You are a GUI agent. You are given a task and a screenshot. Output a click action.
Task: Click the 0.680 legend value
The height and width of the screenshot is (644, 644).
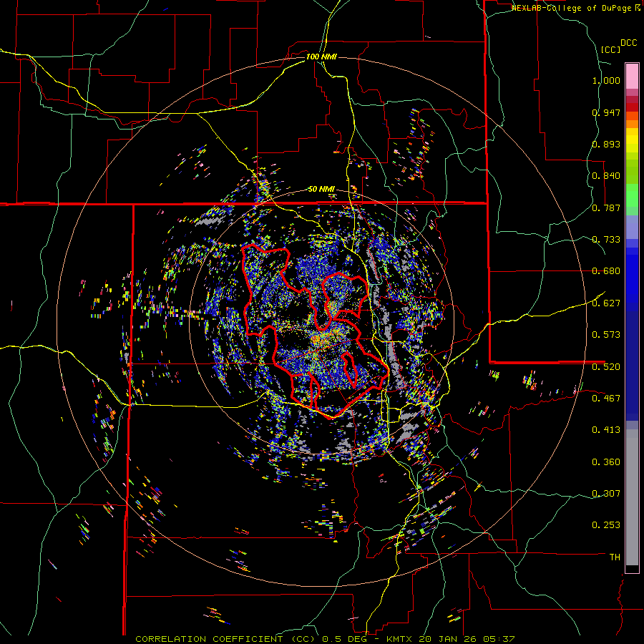(606, 271)
